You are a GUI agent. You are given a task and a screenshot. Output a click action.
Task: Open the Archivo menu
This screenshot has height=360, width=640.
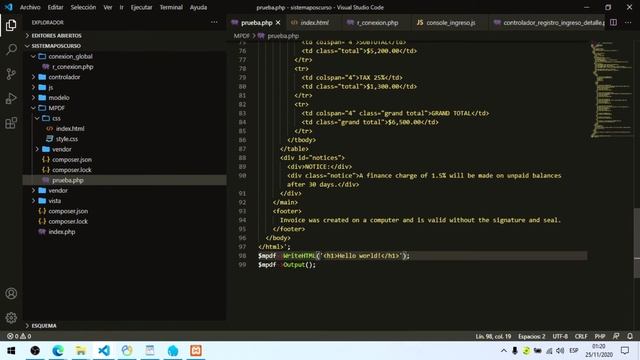pos(30,7)
